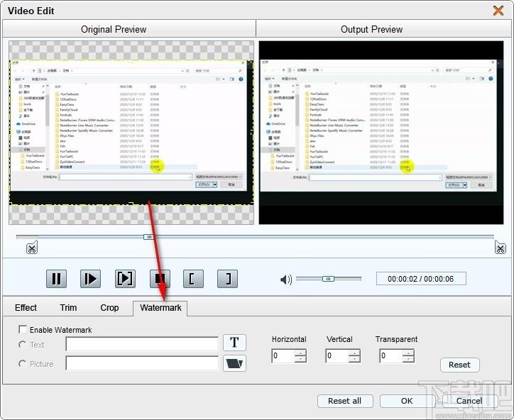514x420 pixels.
Task: Click the Play button
Action: coord(90,279)
